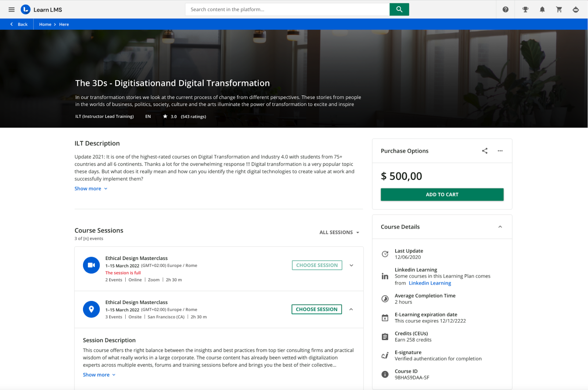This screenshot has height=390, width=588.
Task: Show more of Session Description
Action: [99, 375]
